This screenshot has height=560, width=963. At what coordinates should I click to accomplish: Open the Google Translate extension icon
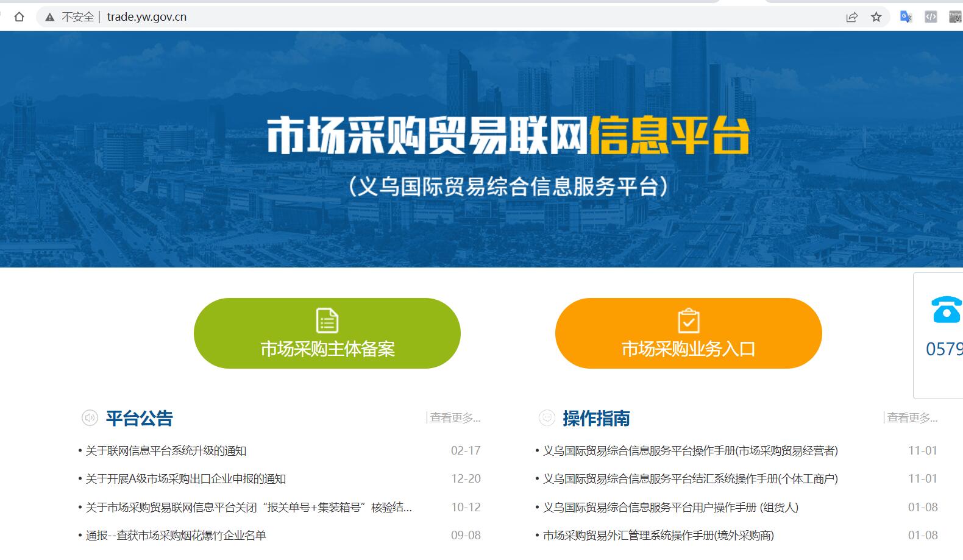tap(906, 17)
